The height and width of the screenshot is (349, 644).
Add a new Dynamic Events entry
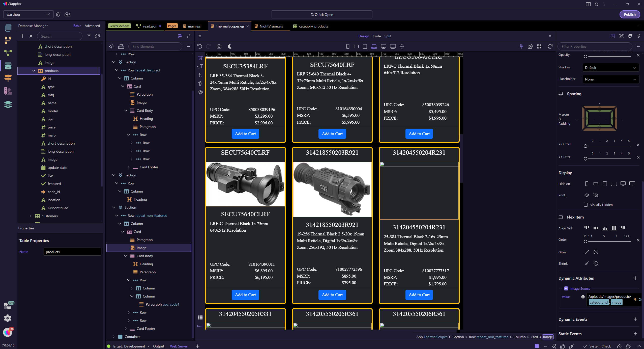coord(635,319)
